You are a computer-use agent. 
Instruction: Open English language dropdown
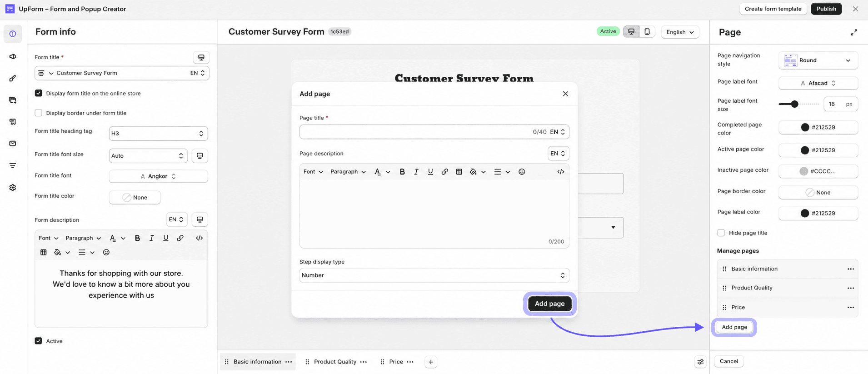pyautogui.click(x=680, y=32)
